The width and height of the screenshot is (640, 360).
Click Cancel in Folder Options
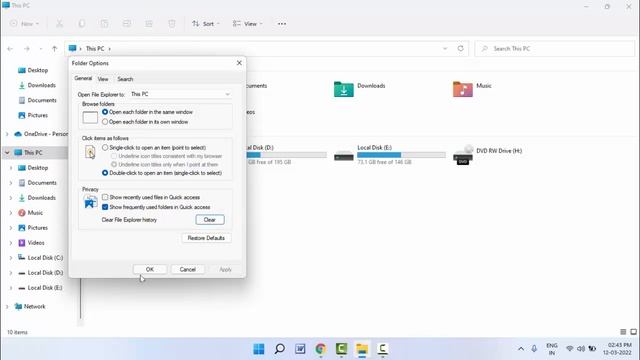(x=188, y=269)
